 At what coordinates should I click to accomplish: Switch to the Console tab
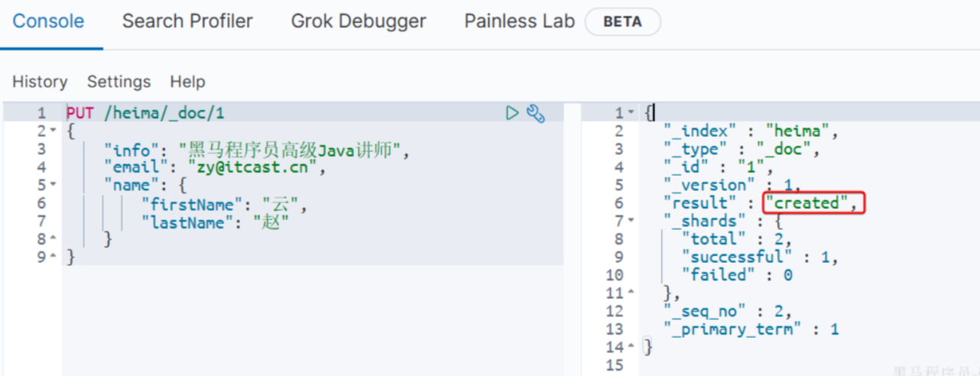[x=48, y=21]
